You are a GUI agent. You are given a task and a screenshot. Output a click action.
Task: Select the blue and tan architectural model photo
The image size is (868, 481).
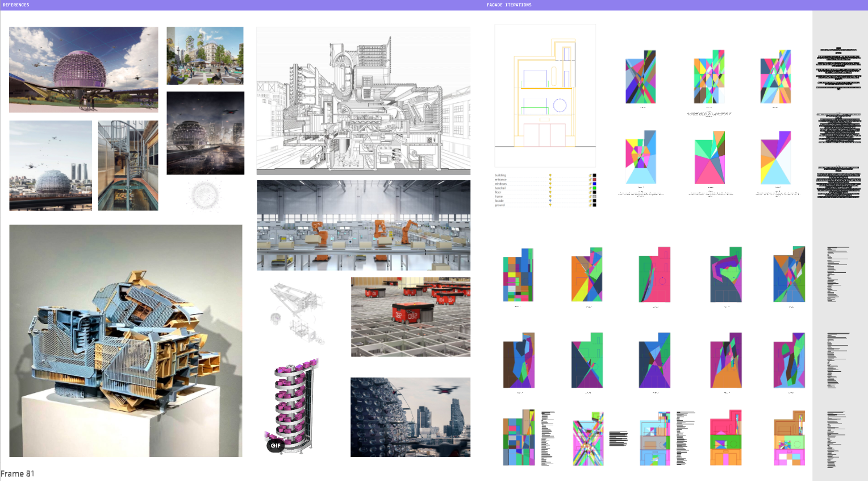point(126,341)
